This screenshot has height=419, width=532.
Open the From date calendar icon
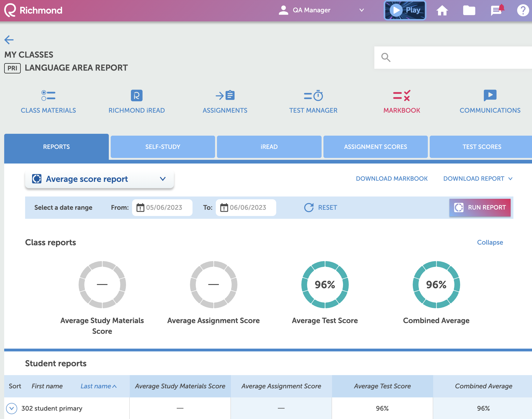click(x=140, y=208)
